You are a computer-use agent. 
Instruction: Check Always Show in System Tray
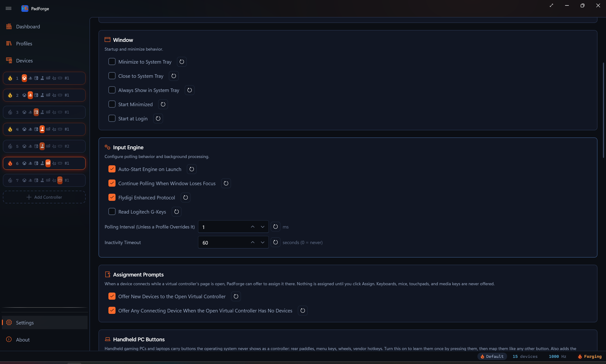pyautogui.click(x=112, y=90)
